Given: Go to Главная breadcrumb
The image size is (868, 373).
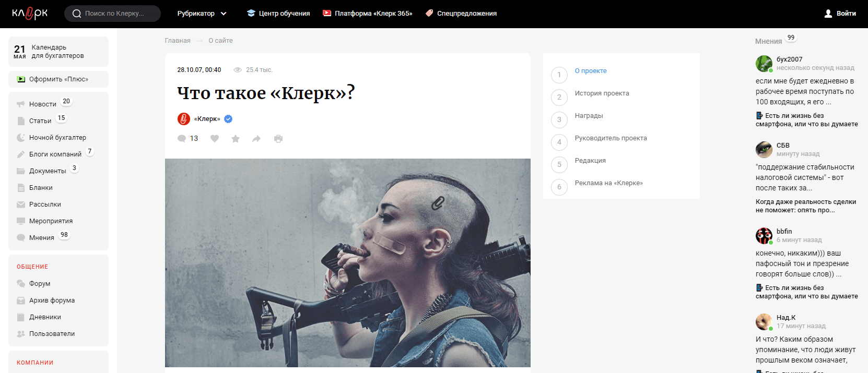Looking at the screenshot, I should point(178,41).
